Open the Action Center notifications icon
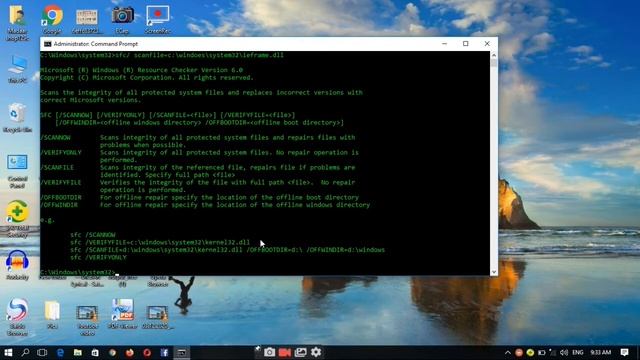This screenshot has height=360, width=640. coord(624,352)
